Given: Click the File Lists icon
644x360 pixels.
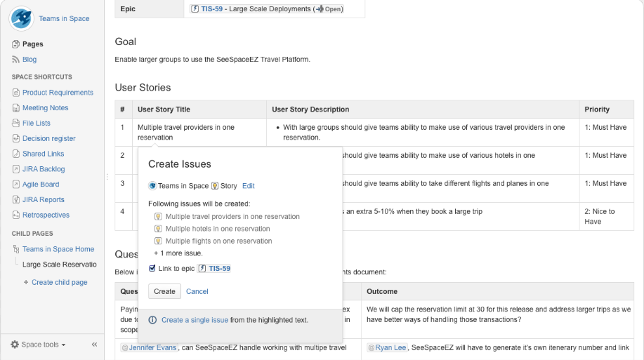Looking at the screenshot, I should 16,123.
